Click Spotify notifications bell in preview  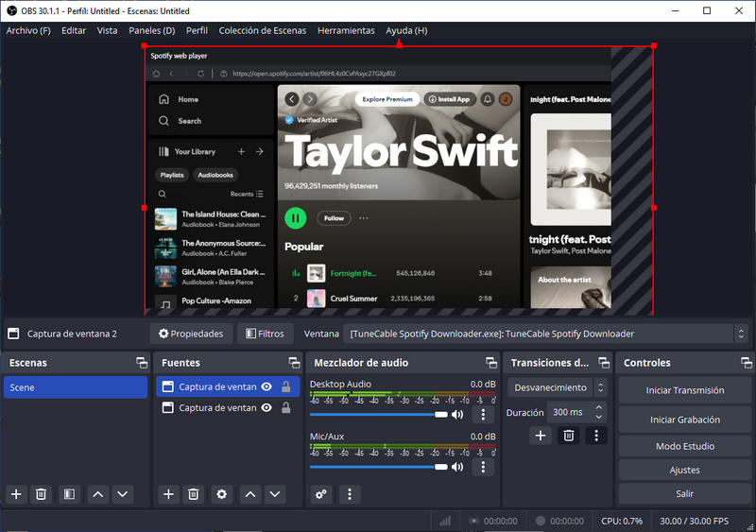[x=488, y=99]
